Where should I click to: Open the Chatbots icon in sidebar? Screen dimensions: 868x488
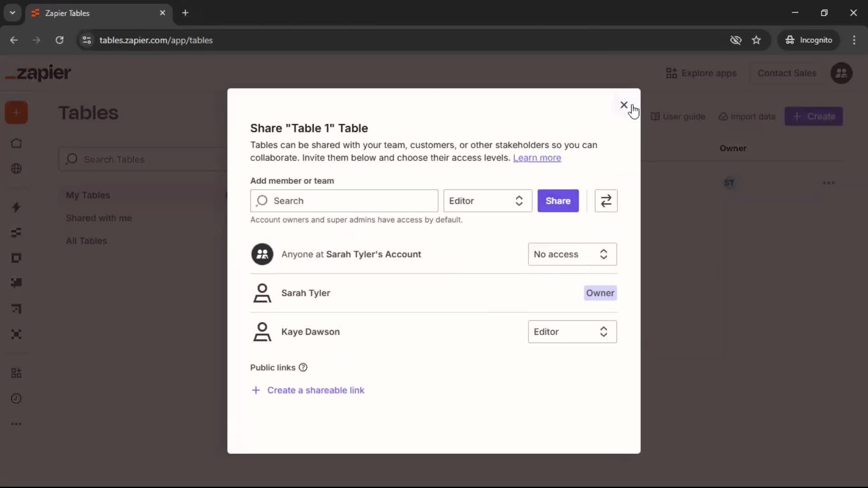tap(16, 283)
